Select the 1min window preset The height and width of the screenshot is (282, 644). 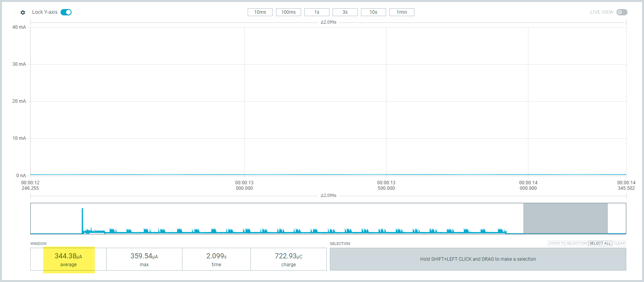(x=401, y=12)
